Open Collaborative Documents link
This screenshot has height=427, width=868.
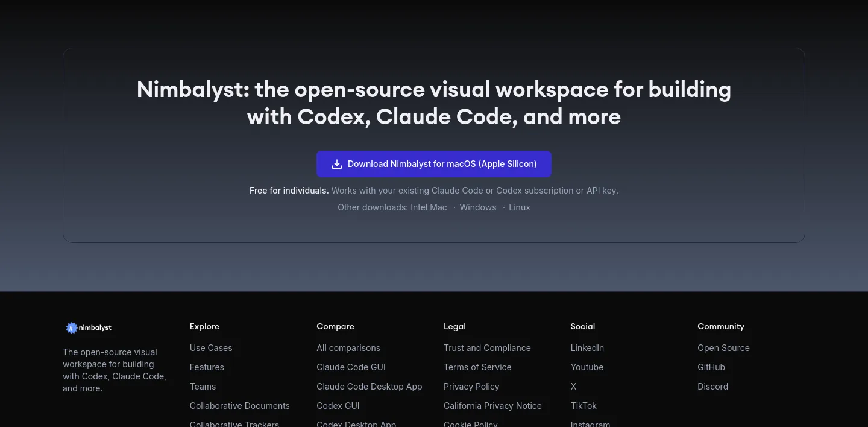(x=240, y=406)
